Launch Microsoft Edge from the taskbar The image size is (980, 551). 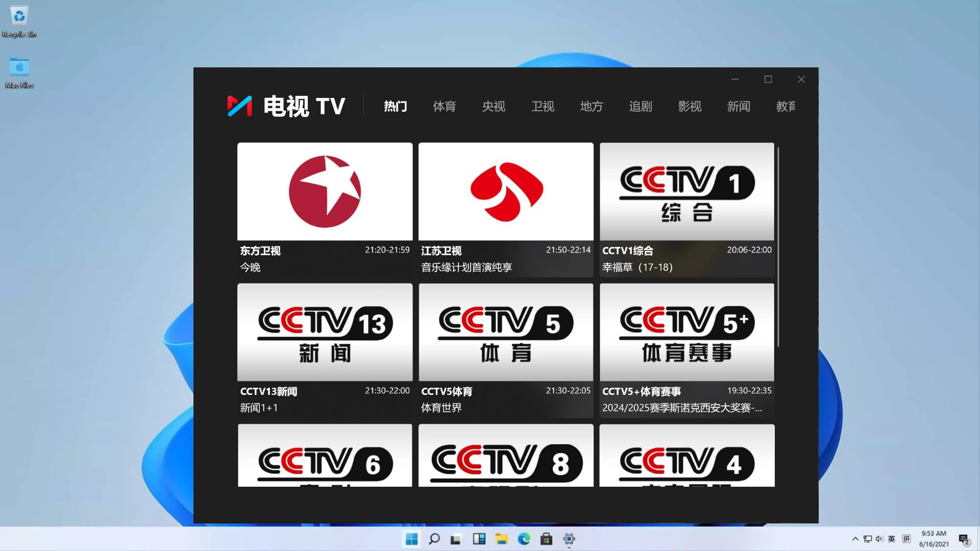pyautogui.click(x=523, y=539)
